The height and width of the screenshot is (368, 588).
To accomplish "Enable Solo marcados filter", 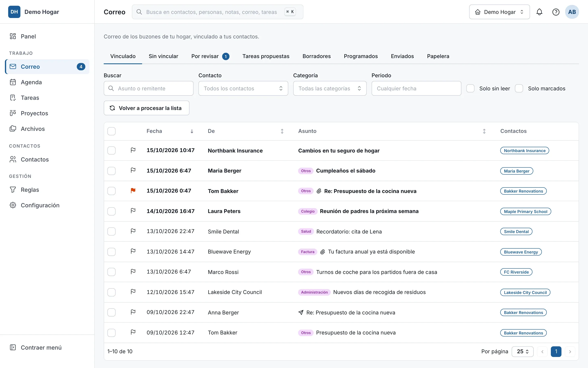I will pos(519,88).
